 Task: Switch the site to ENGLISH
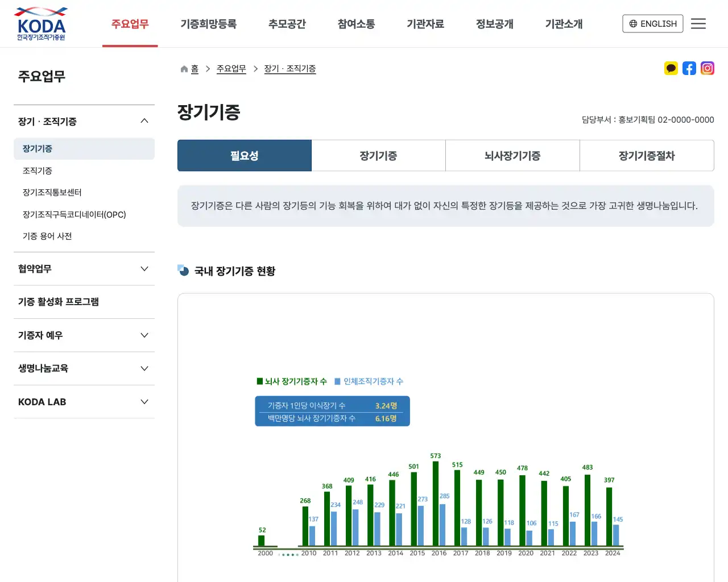(652, 24)
